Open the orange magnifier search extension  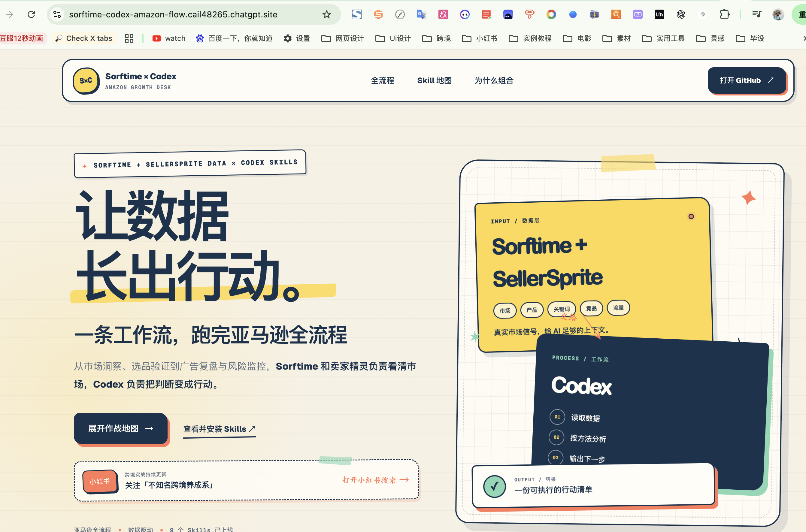[x=616, y=14]
